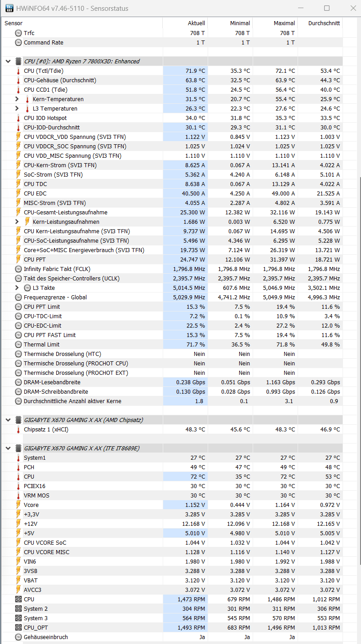Select the thermometer icon of the PCH row
Image resolution: width=361 pixels, height=644 pixels.
[18, 467]
